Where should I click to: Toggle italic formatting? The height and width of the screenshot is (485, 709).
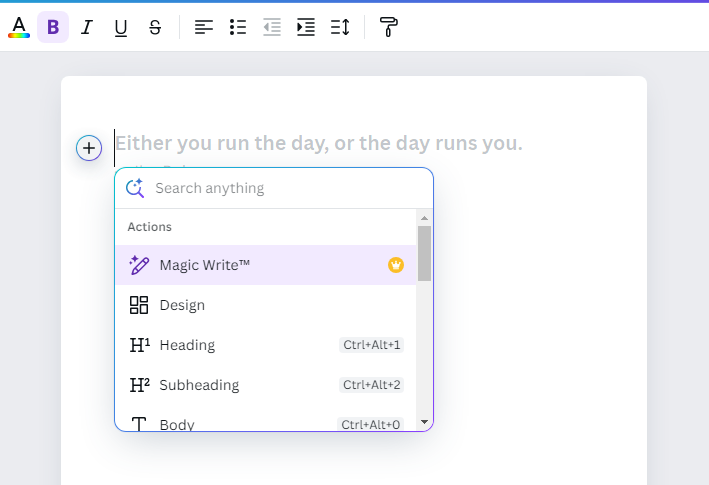(87, 27)
